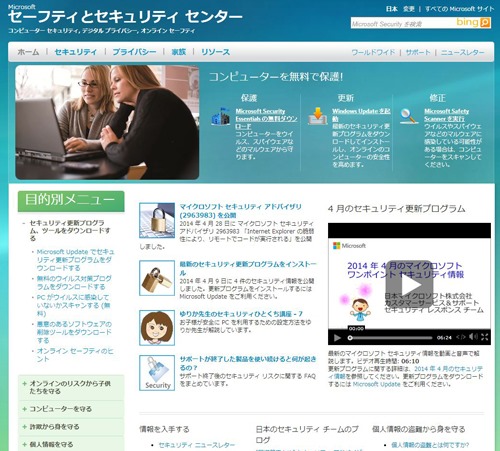The height and width of the screenshot is (451, 500).
Task: Click the Bing search magnifier button
Action: click(485, 23)
